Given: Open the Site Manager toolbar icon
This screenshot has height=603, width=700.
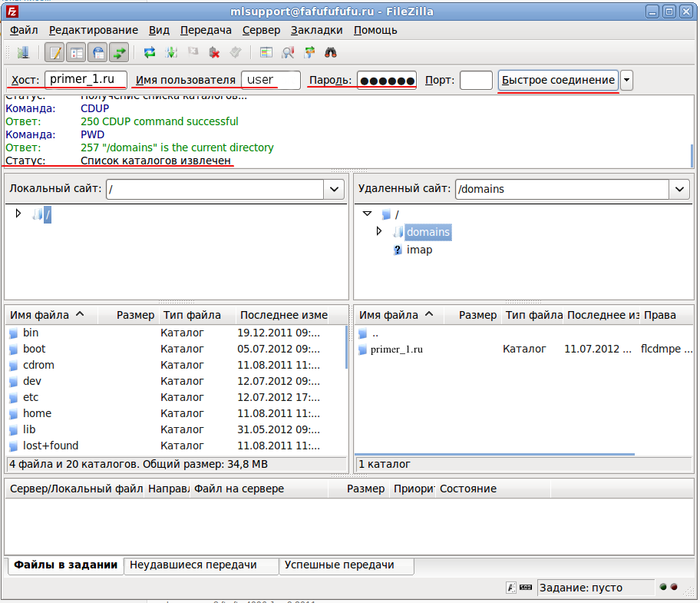Looking at the screenshot, I should 23,53.
